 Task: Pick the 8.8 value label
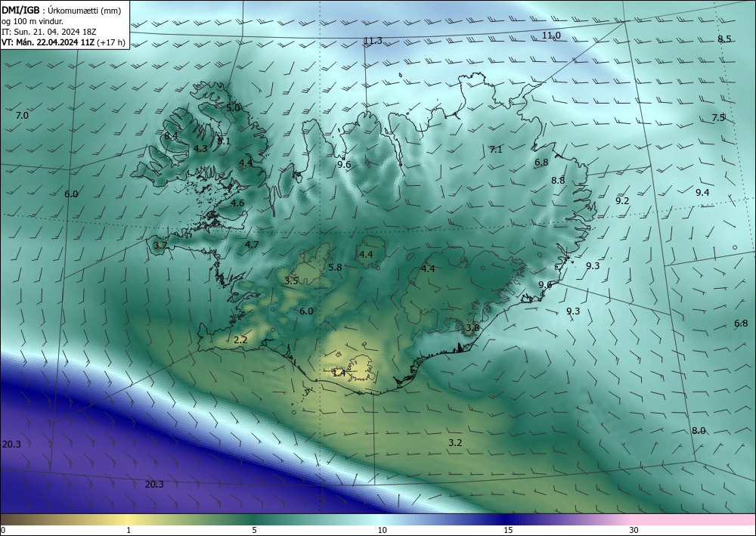558,181
